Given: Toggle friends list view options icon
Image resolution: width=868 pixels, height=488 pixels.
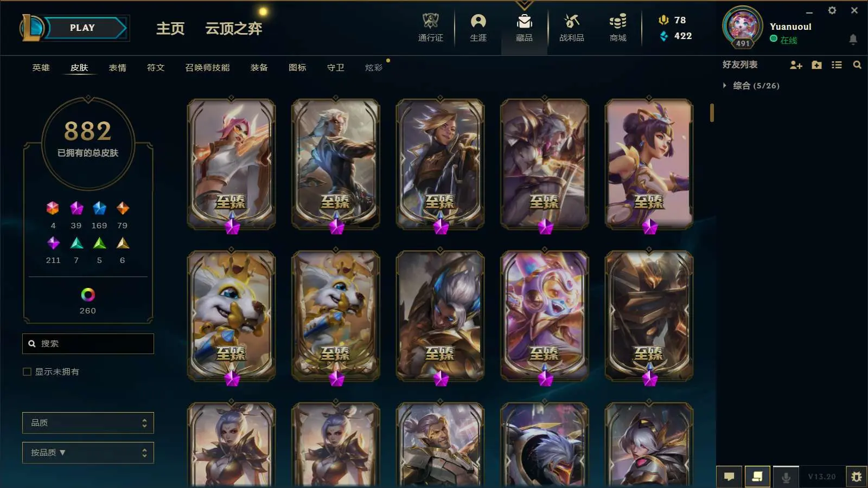Looking at the screenshot, I should click(x=837, y=65).
